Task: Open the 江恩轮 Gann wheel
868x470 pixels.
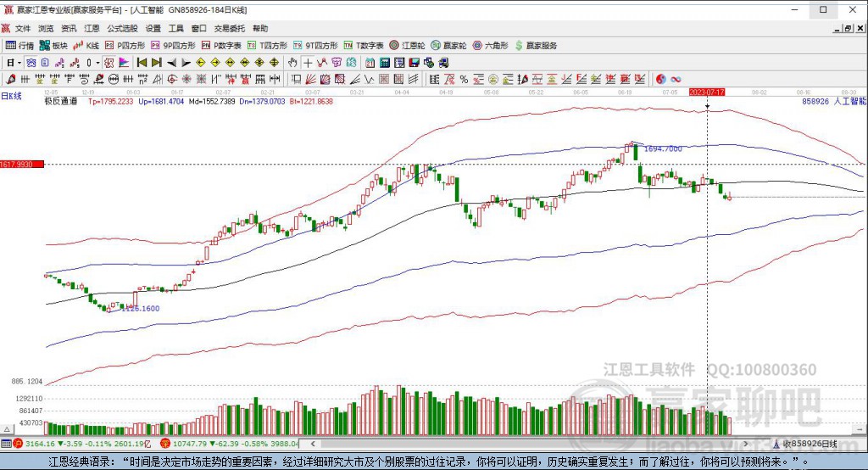Action: (407, 46)
